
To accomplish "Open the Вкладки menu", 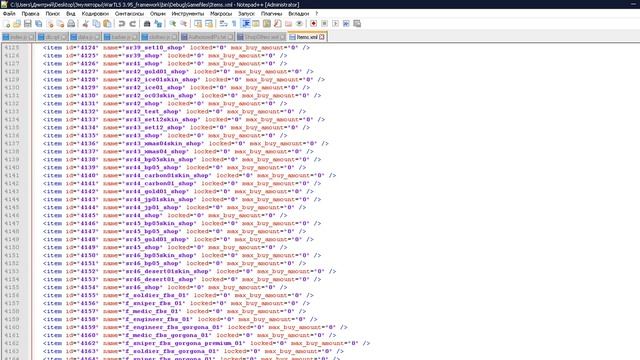I will 299,13.
